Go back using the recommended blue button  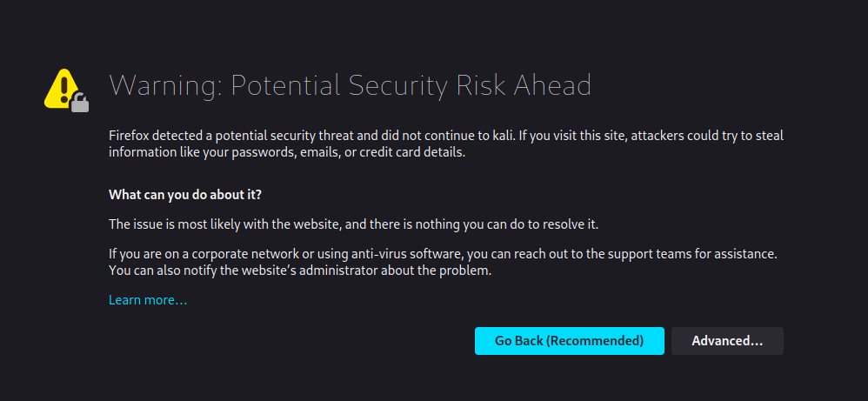pyautogui.click(x=569, y=341)
